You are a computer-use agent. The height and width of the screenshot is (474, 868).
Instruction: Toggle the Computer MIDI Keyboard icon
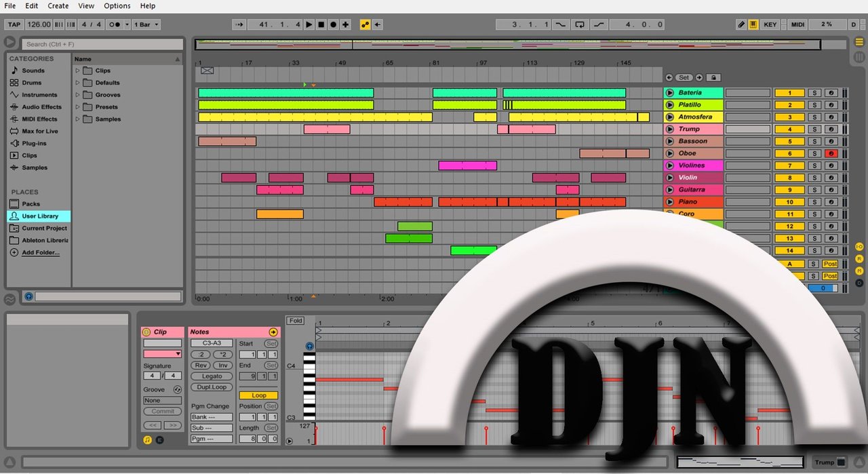point(753,24)
